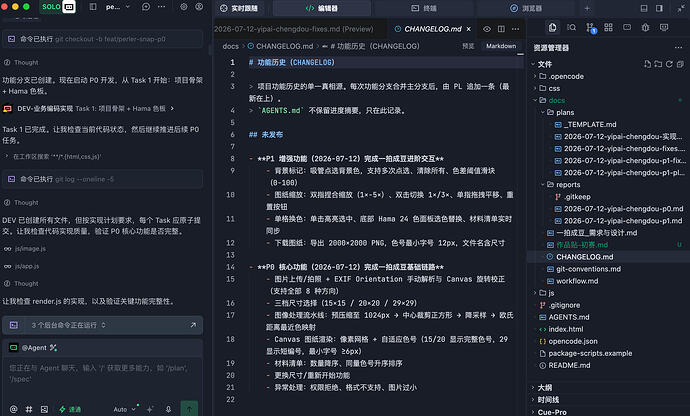Image resolution: width=690 pixels, height=416 pixels.
Task: Open 资源管理器 panel ellipsis menu
Action: 678,48
